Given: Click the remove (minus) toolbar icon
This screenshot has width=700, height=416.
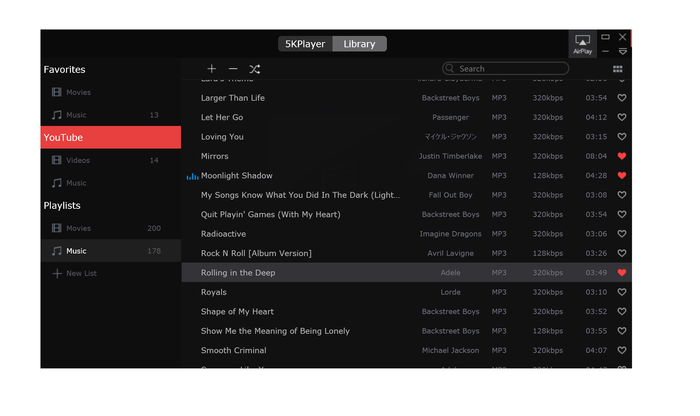Looking at the screenshot, I should 233,69.
